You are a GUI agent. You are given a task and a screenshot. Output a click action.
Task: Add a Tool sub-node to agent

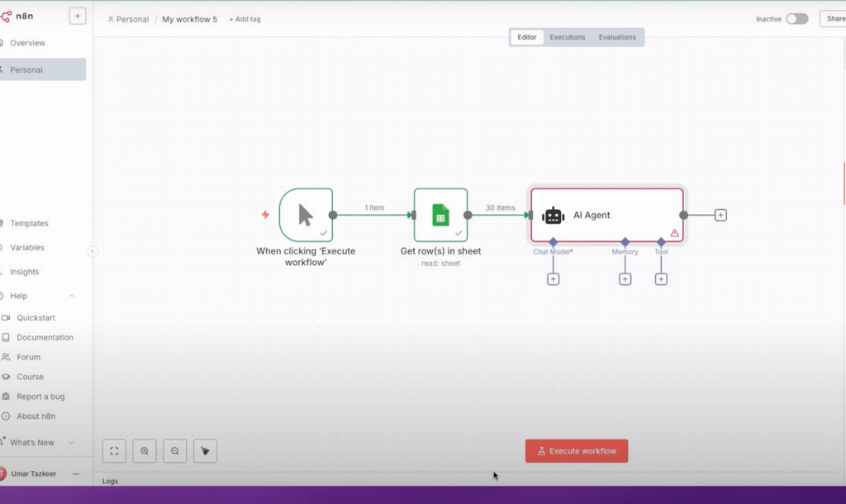pos(661,279)
